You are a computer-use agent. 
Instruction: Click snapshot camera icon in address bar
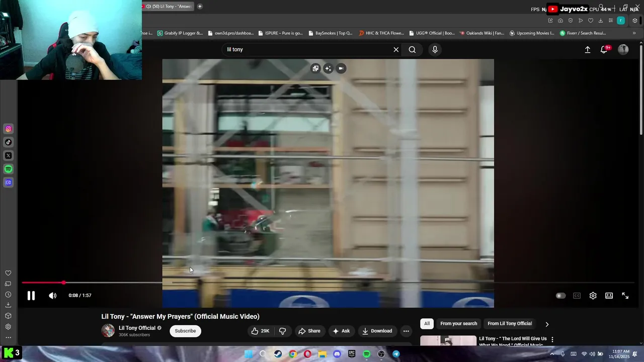click(x=560, y=21)
